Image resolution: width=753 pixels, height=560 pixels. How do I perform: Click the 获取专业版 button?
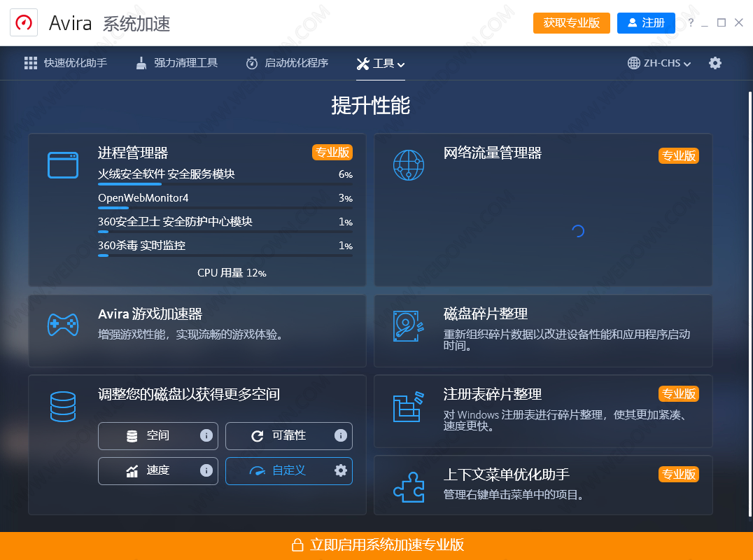571,22
